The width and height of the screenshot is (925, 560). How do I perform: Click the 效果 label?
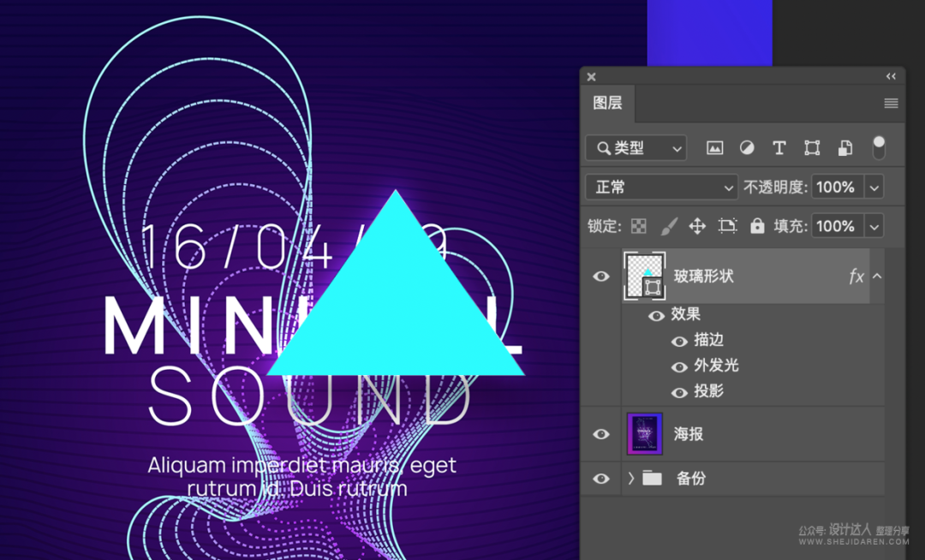coord(685,313)
